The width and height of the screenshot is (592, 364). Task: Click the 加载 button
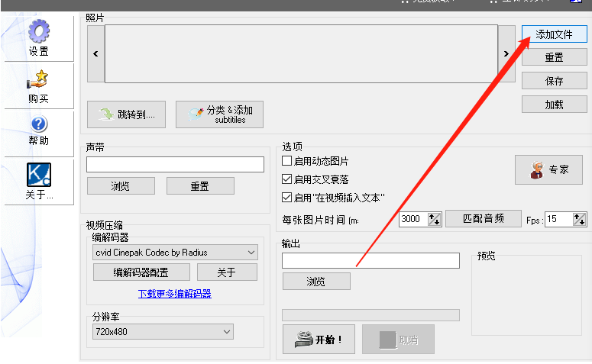tap(555, 105)
